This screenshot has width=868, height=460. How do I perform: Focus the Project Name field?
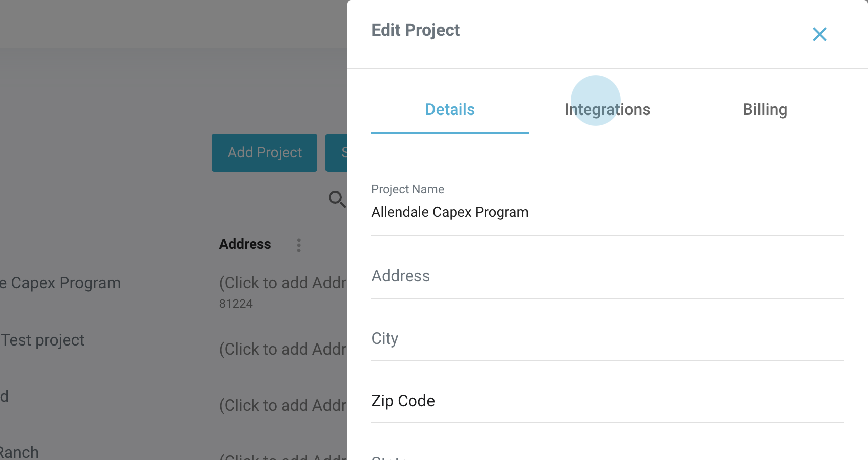pyautogui.click(x=607, y=212)
